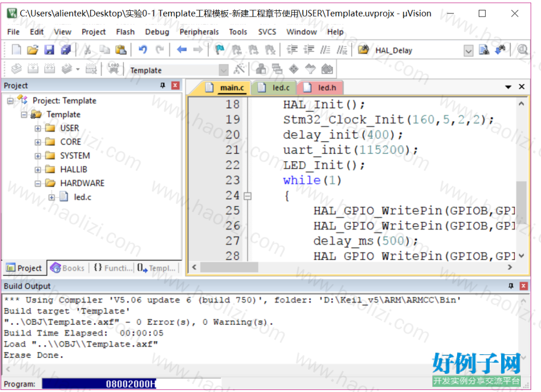Navigate forwards with the grey arrow
541x392 pixels.
coord(198,50)
